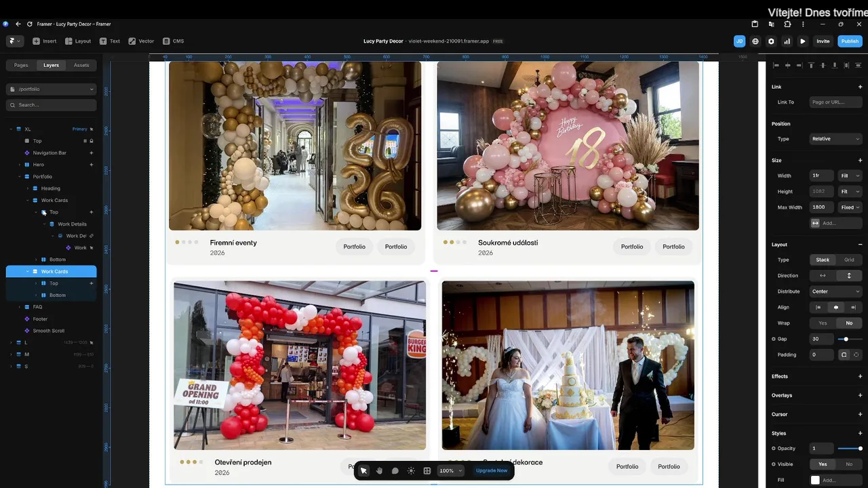Open the globe site settings icon
868x488 pixels.
755,41
